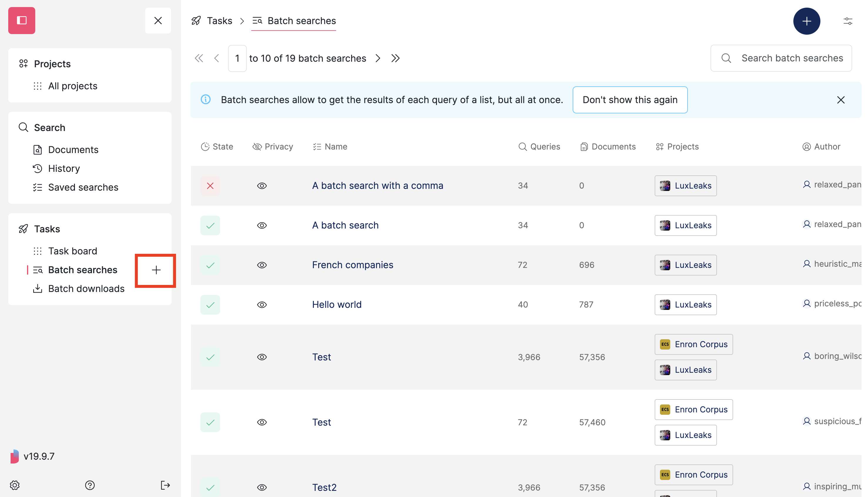Click the Enron Corpus project badge on Test row
The image size is (868, 497).
[x=693, y=344]
